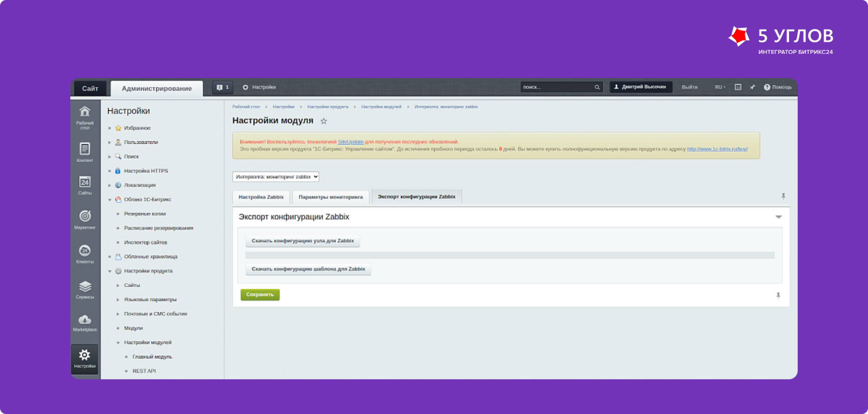Viewport: 868px width, 414px height.
Task: Open Настройки продукта breadcrumb link
Action: tap(328, 107)
